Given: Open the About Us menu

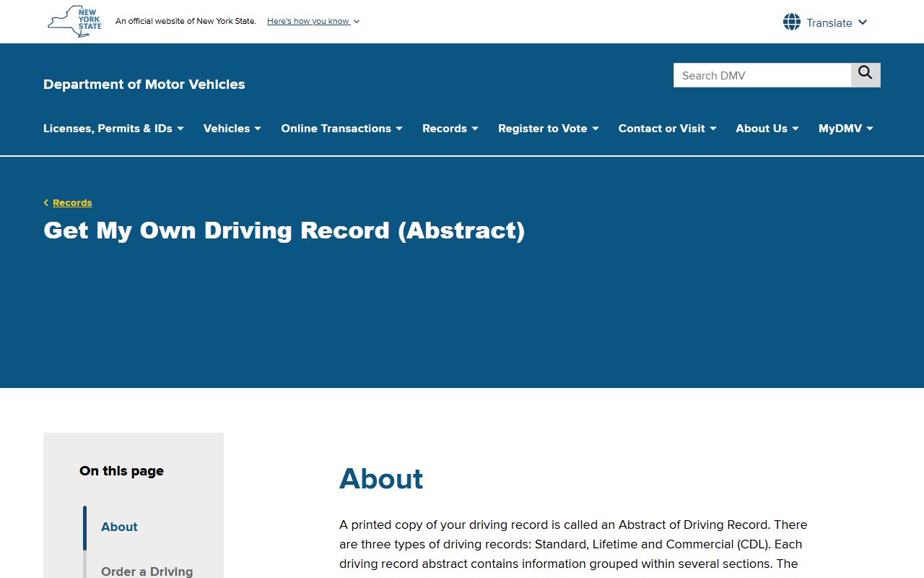Looking at the screenshot, I should (x=767, y=129).
